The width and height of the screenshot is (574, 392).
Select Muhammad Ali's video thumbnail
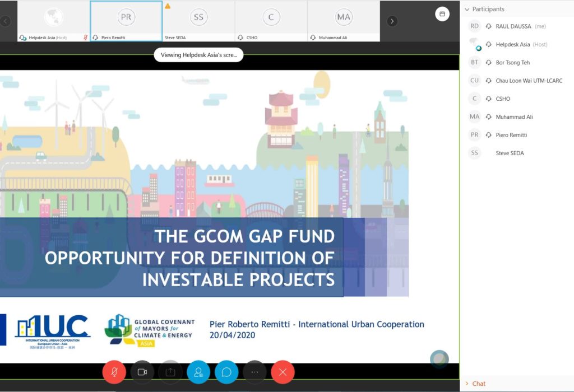(x=343, y=21)
